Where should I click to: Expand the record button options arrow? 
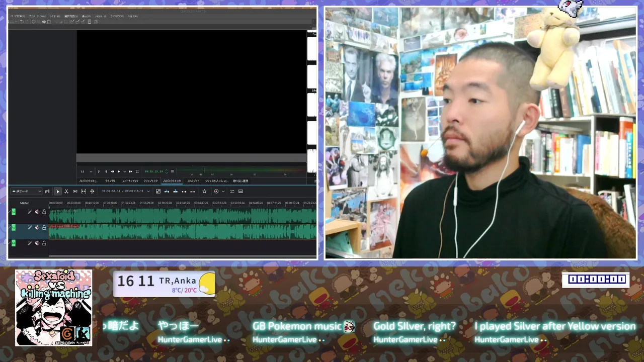pos(223,191)
